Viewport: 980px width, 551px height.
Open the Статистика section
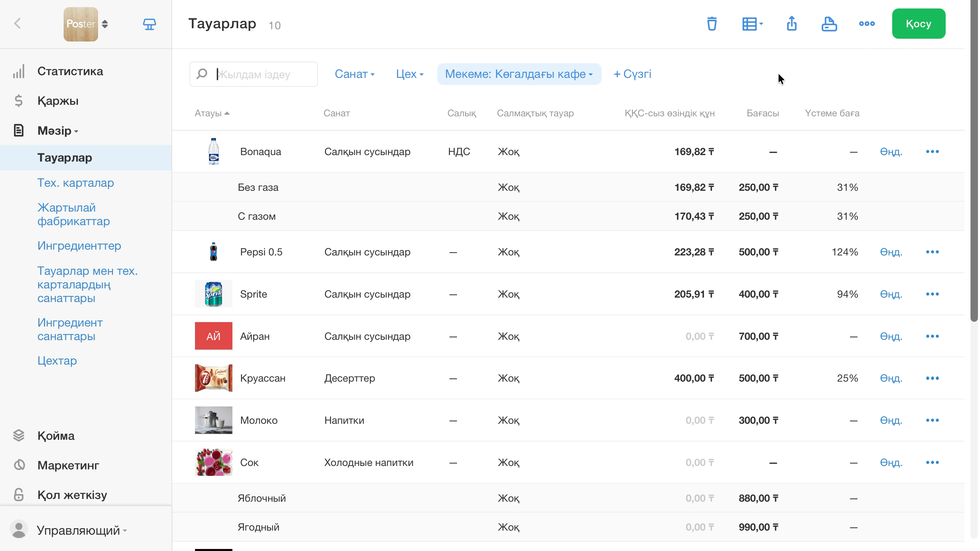70,71
